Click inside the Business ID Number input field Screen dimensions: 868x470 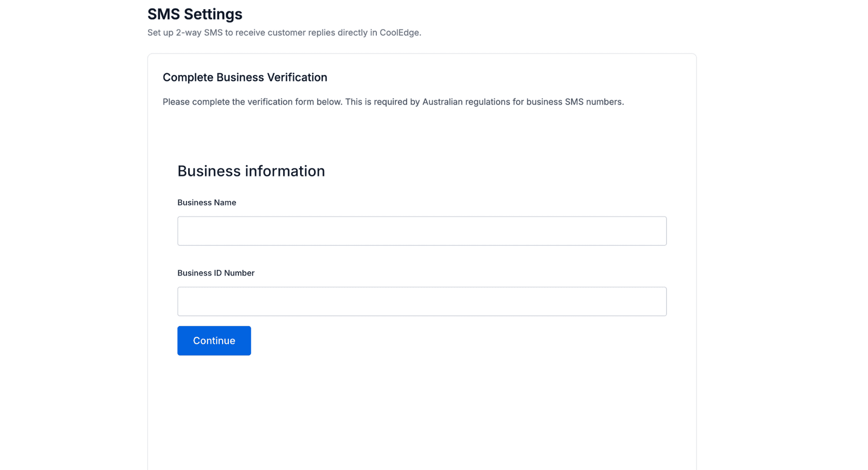(421, 301)
